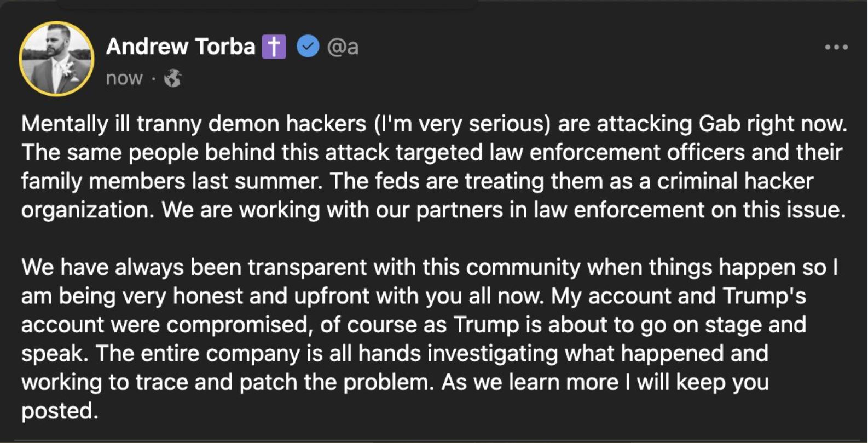Click the Andrew Torba display name
868x443 pixels.
(181, 47)
